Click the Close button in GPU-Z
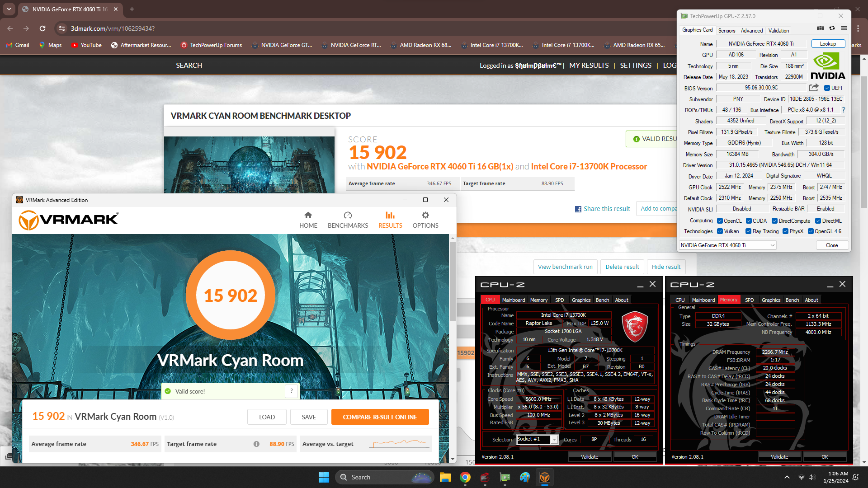The image size is (868, 488). (832, 245)
